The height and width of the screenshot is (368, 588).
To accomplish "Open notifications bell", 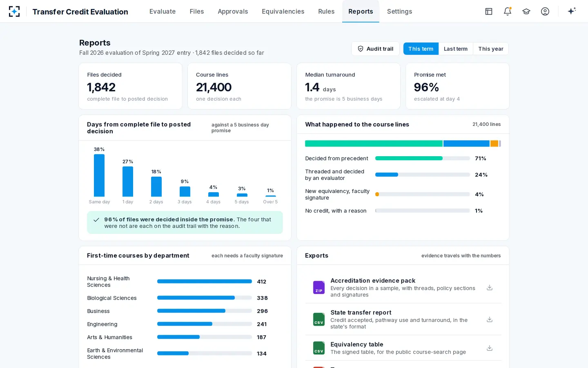I will click(508, 11).
